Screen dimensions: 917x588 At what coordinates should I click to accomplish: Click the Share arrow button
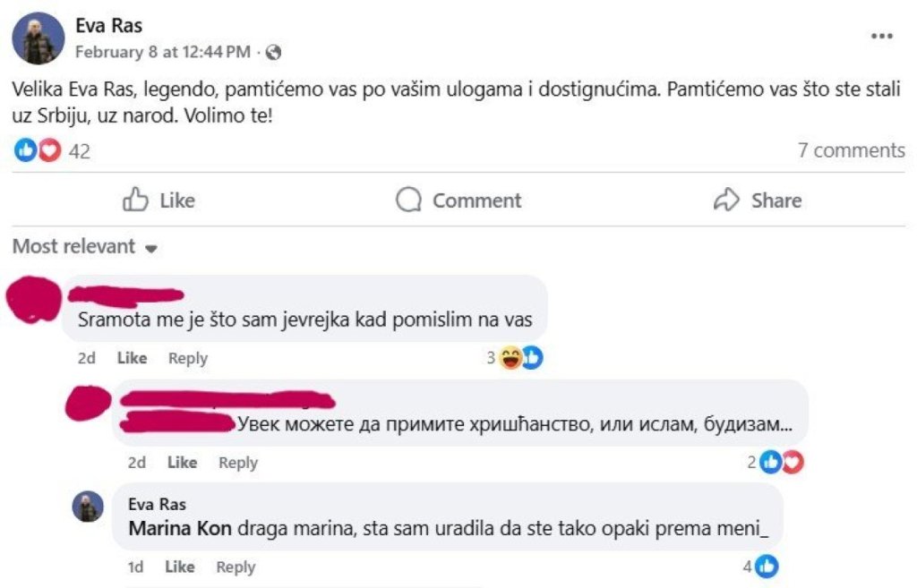(758, 200)
